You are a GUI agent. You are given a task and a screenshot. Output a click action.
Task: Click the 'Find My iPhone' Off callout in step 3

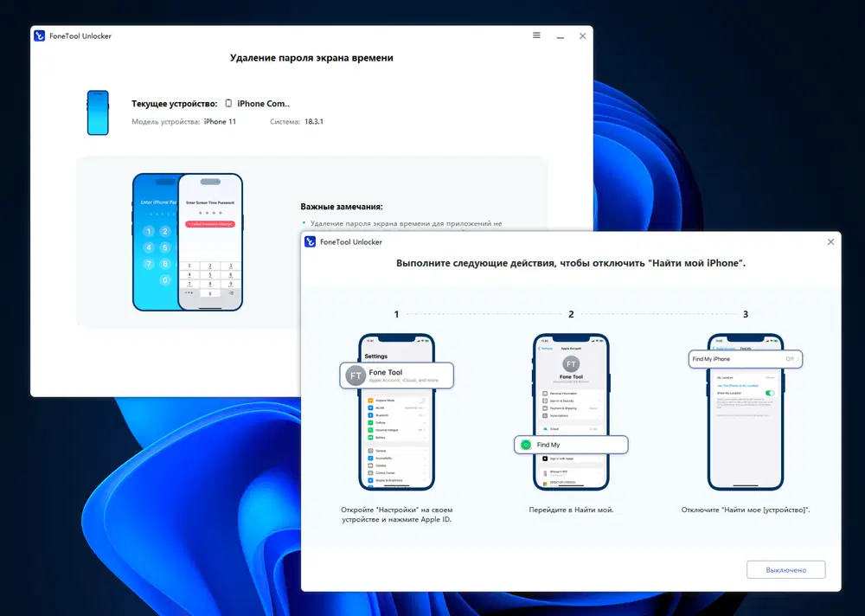tap(746, 359)
